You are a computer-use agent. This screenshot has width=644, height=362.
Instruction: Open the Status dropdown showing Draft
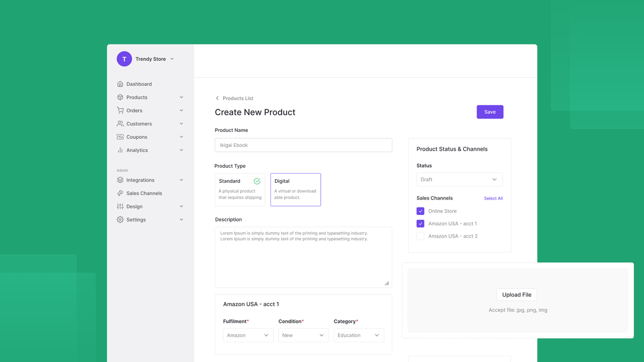[459, 179]
